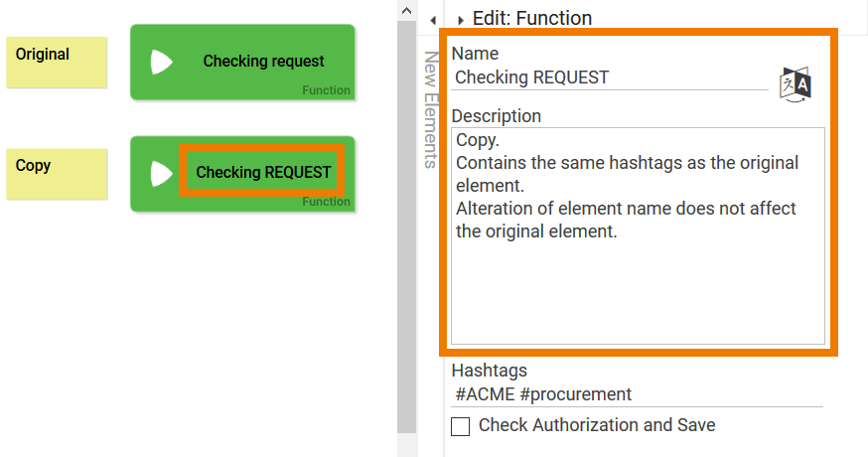The width and height of the screenshot is (868, 457).
Task: Click the scroll-up arrow of the canvas scrollbar
Action: click(x=406, y=9)
